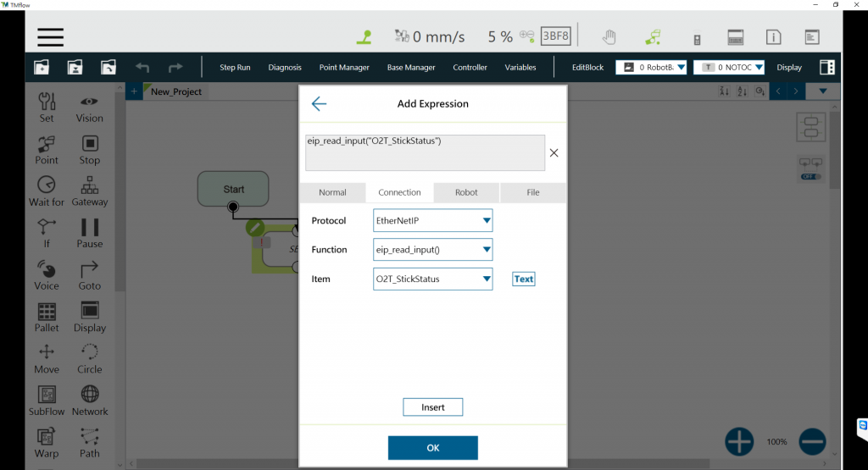Click the zoom in plus button
This screenshot has height=470, width=868.
739,441
